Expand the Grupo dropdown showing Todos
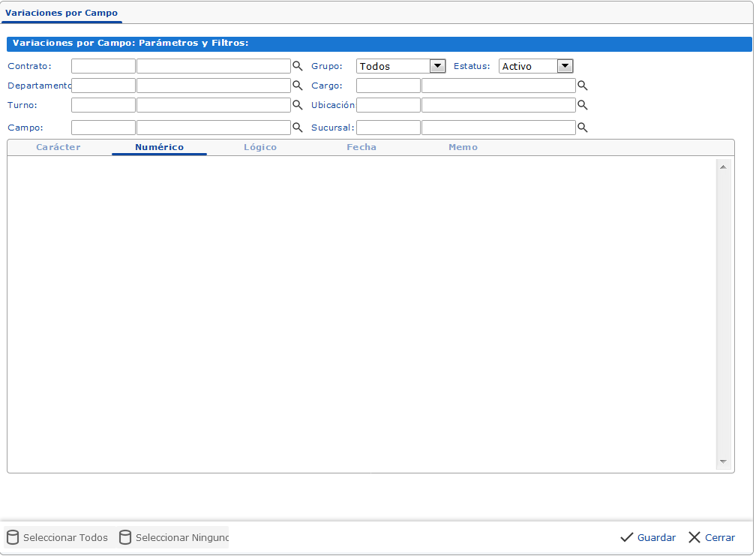This screenshot has height=556, width=756. [437, 66]
